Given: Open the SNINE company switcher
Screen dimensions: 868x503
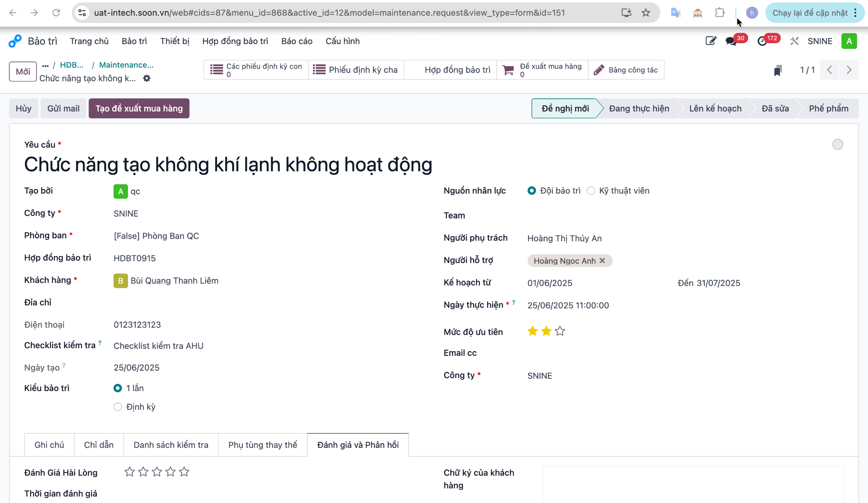Looking at the screenshot, I should (x=820, y=41).
